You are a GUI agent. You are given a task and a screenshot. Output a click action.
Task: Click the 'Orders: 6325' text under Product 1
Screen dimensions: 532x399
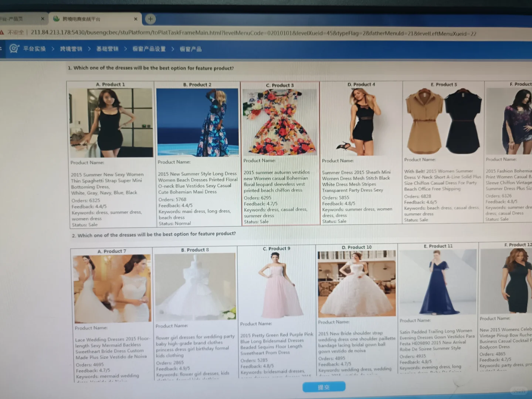(x=86, y=200)
